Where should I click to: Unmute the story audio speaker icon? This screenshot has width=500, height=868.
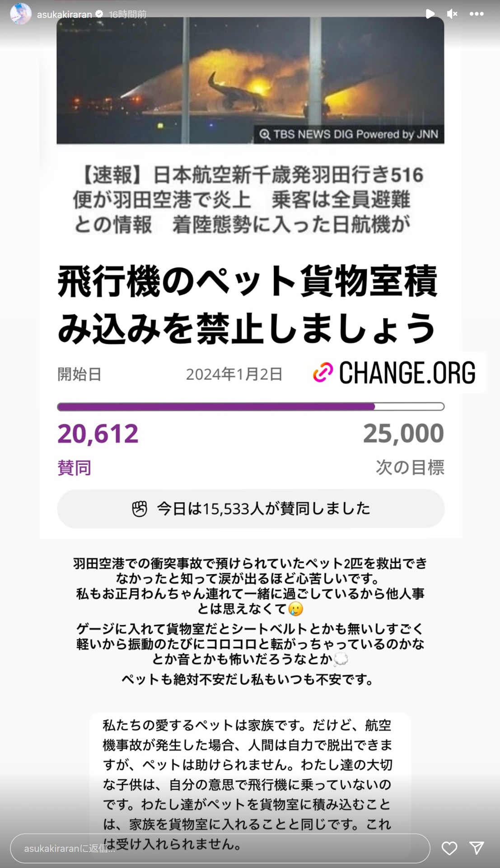click(x=452, y=14)
